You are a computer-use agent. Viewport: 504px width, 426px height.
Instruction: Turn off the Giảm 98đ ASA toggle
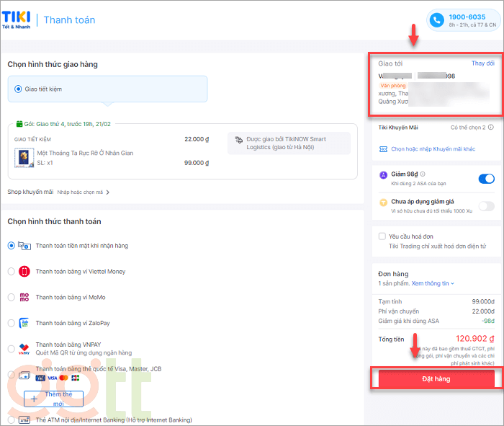[x=486, y=178]
